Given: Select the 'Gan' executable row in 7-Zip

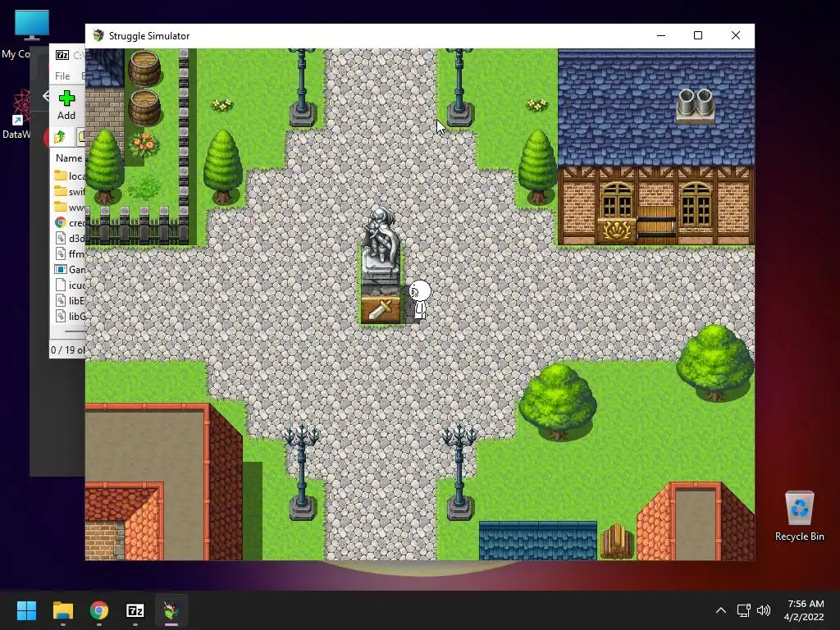Looking at the screenshot, I should coord(69,269).
